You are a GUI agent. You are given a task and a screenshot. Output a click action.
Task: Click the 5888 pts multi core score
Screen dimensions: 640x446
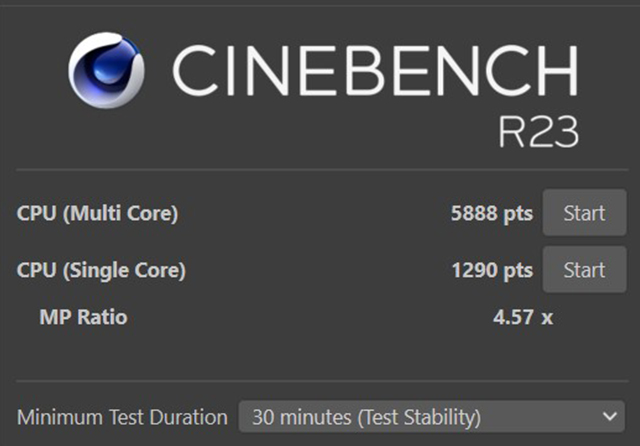coord(492,213)
